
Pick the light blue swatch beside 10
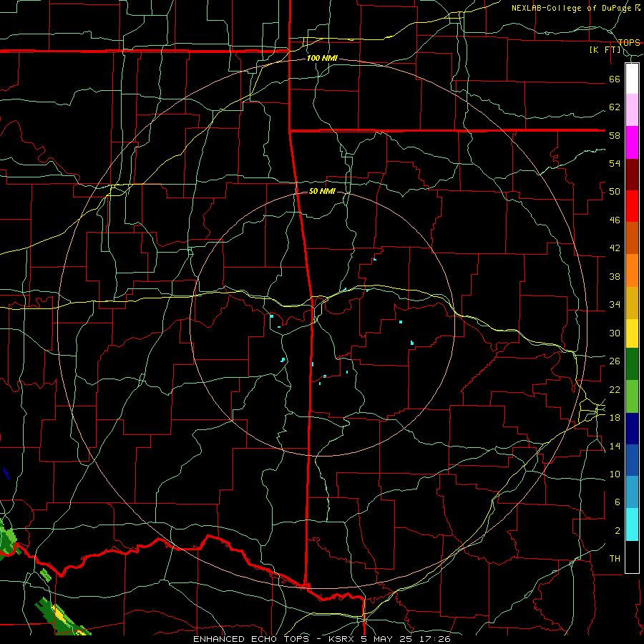[x=632, y=492]
